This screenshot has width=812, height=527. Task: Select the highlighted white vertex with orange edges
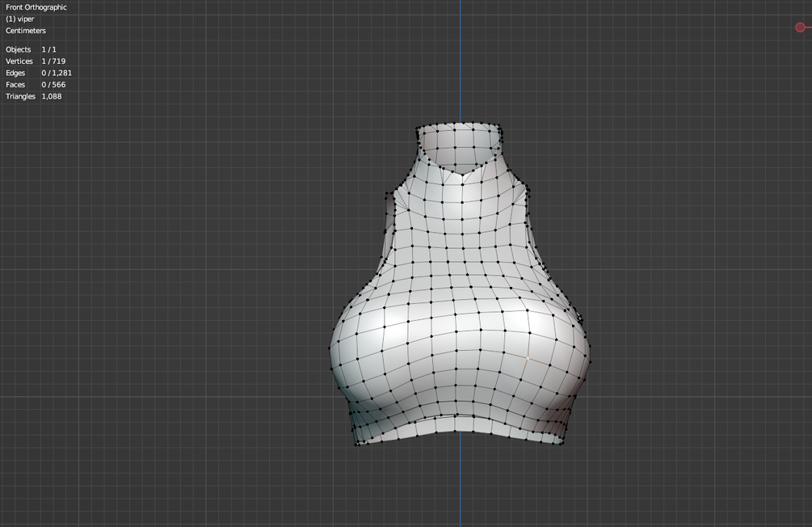click(527, 357)
